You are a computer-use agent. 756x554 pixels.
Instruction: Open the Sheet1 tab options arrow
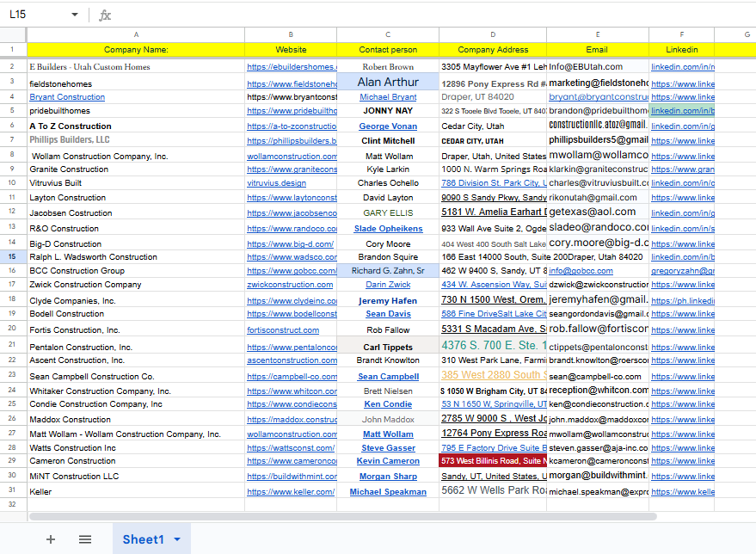[x=177, y=539]
